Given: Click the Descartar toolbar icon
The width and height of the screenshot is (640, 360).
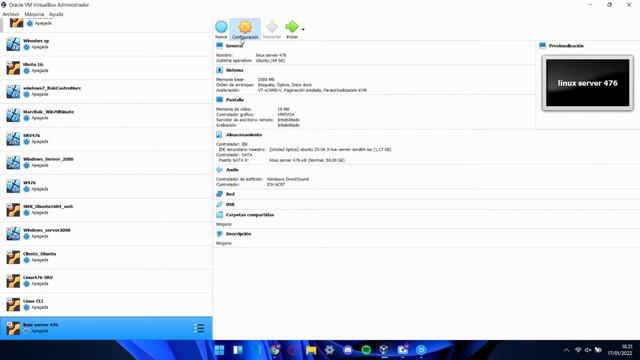Looking at the screenshot, I should pos(272,29).
